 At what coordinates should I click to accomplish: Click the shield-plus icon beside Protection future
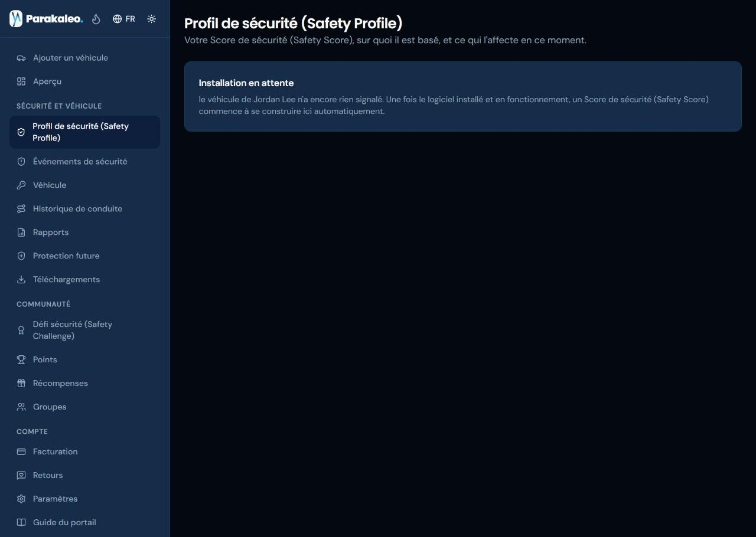point(21,256)
